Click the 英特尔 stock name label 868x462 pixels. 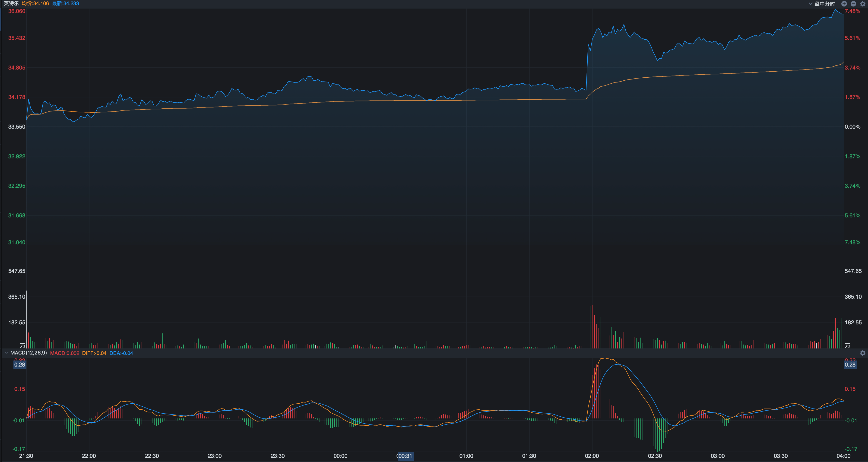[11, 3]
